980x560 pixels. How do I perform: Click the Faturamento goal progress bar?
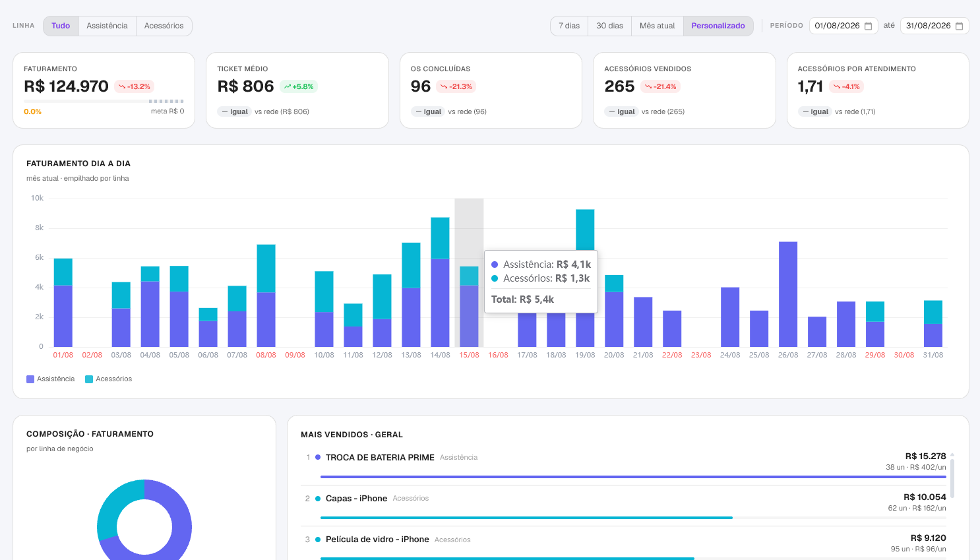coord(104,101)
